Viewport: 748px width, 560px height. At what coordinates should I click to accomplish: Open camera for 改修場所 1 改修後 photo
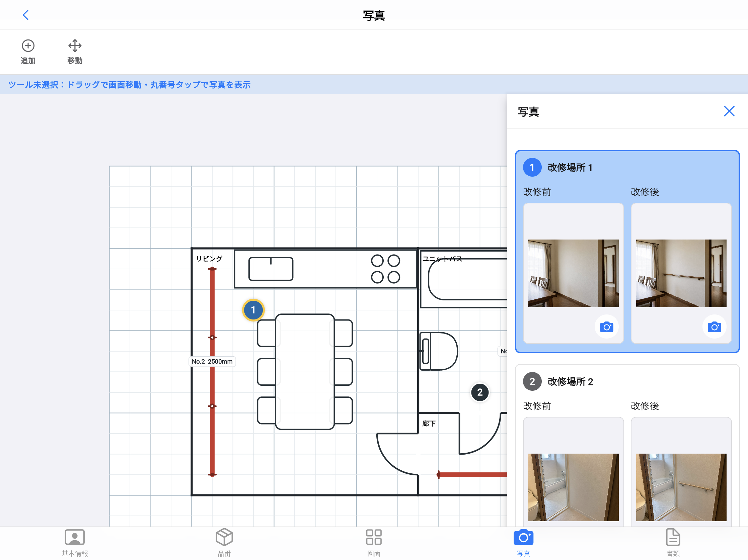pos(714,327)
